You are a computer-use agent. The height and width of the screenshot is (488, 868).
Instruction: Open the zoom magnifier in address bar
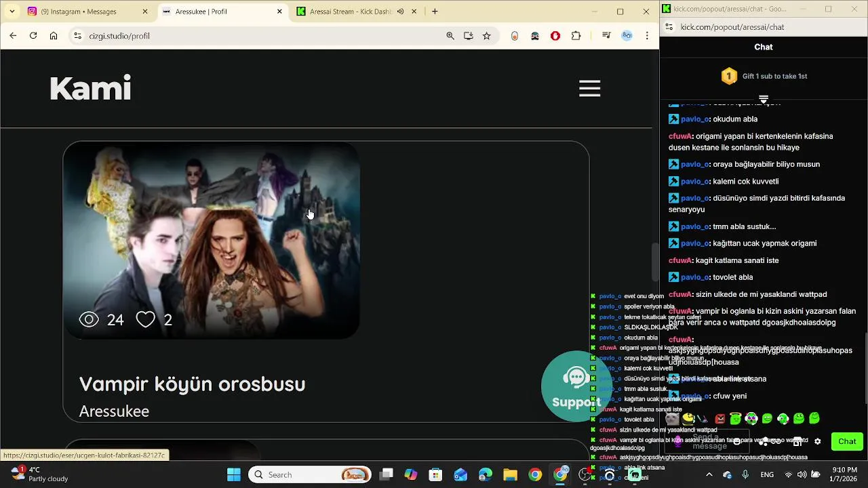(x=450, y=36)
